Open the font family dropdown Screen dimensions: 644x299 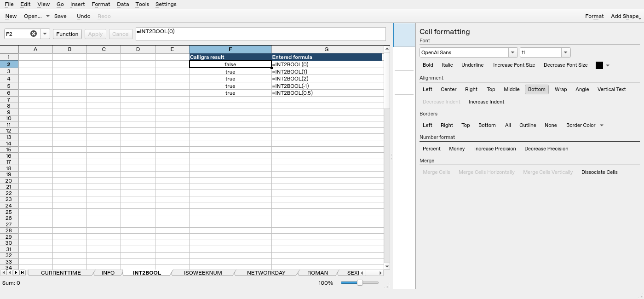point(513,52)
